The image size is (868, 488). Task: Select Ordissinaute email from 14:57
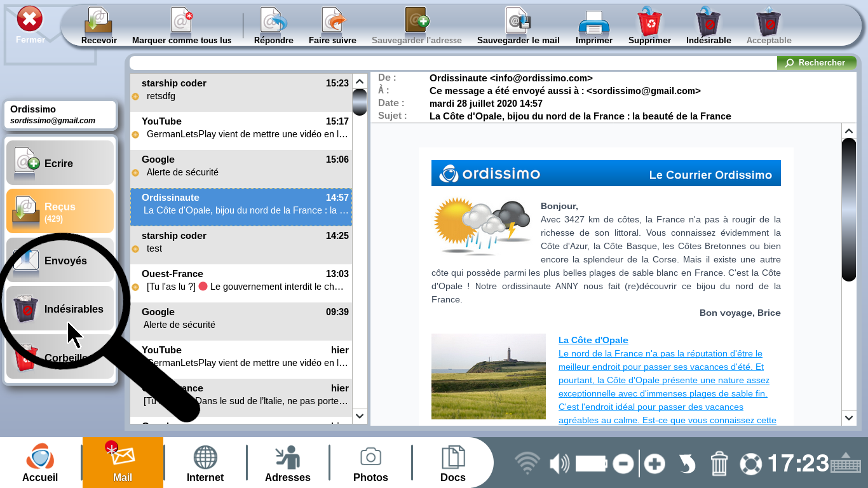(x=241, y=207)
